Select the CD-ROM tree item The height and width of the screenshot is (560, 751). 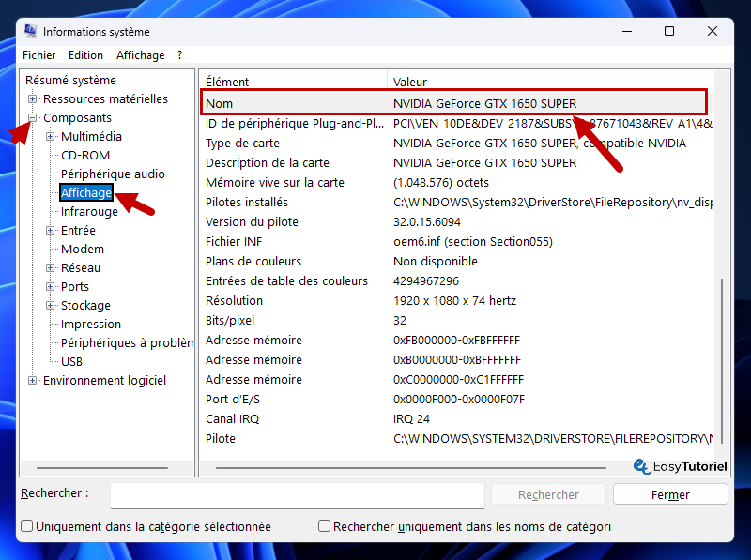[85, 155]
